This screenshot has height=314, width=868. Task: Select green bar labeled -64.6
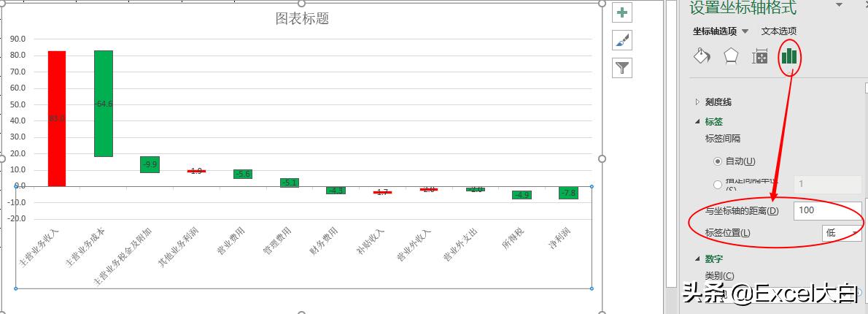point(104,104)
